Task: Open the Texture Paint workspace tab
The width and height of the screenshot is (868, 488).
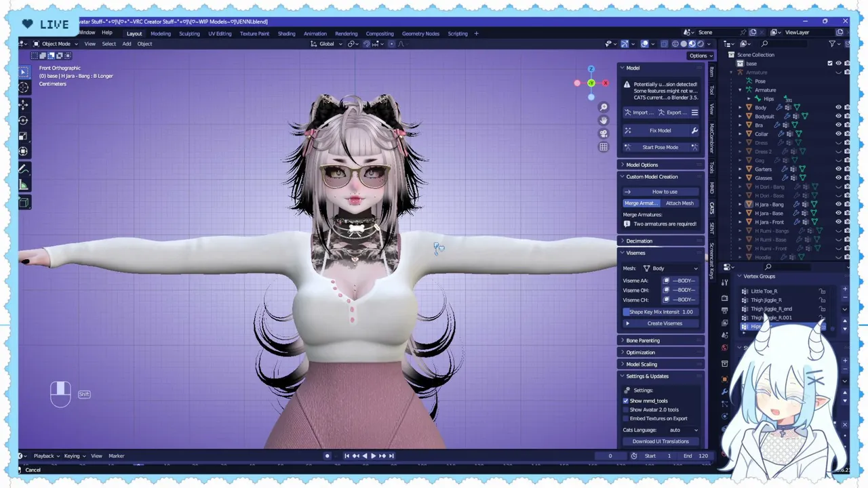Action: pos(254,33)
